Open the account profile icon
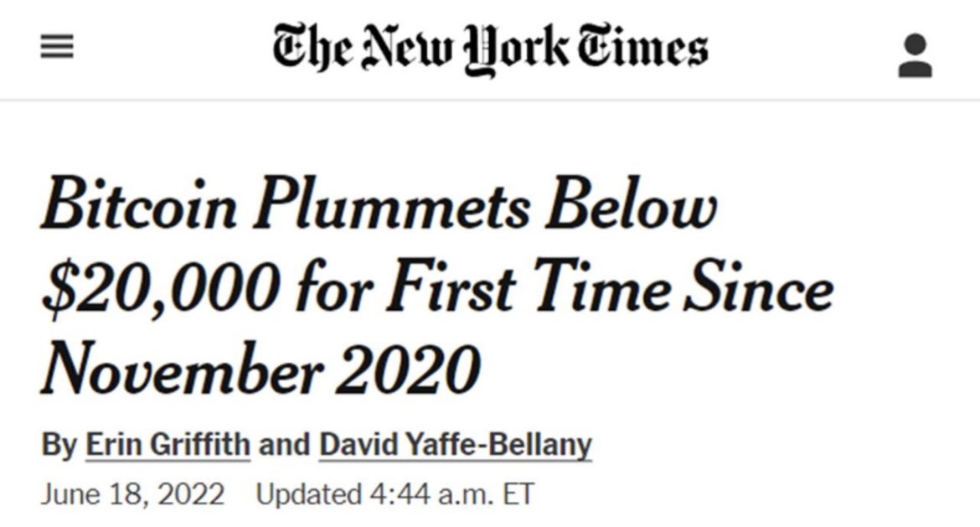The image size is (980, 527). 915,55
